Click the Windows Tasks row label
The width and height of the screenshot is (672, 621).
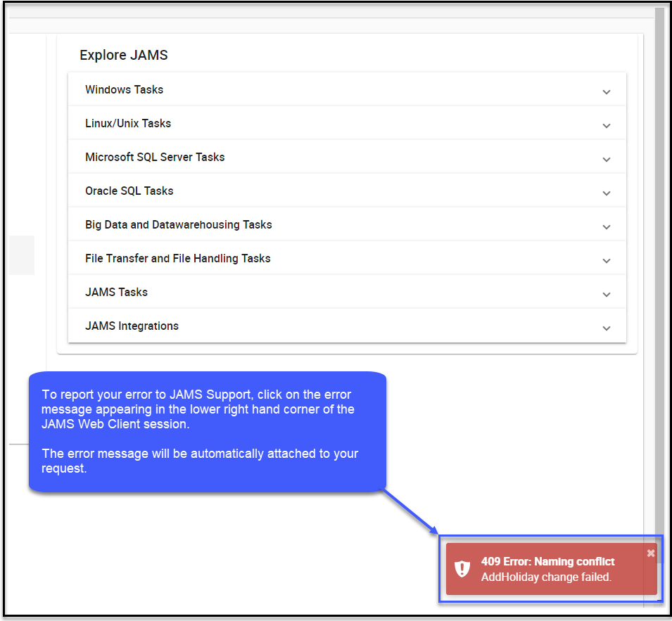125,89
